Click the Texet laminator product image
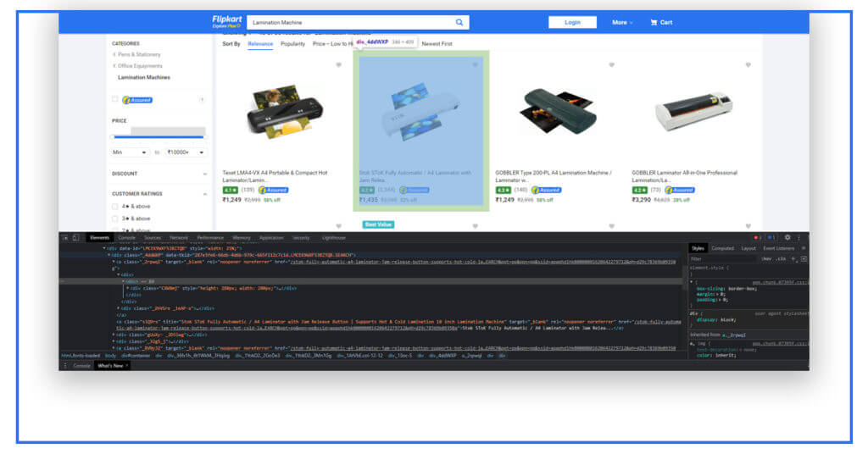This screenshot has height=454, width=868. 284,113
